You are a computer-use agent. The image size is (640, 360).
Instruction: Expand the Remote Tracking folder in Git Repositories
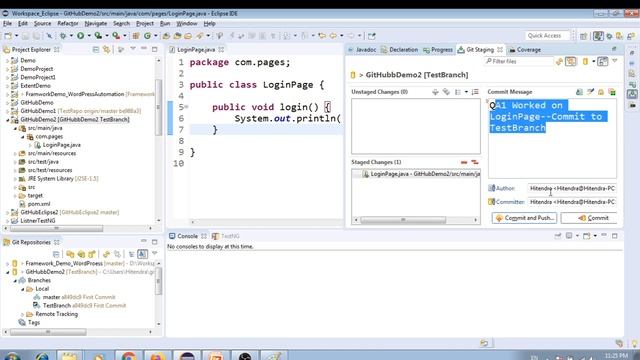(x=22, y=314)
